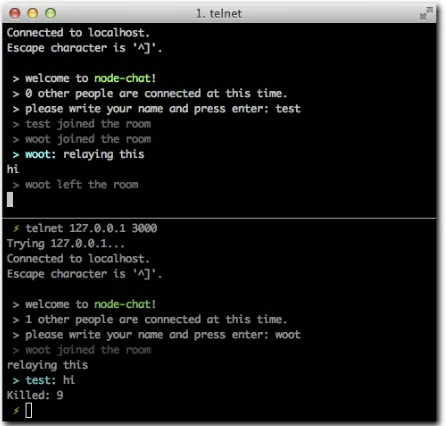
Task: Click the yellow minimize window button
Action: (x=33, y=13)
